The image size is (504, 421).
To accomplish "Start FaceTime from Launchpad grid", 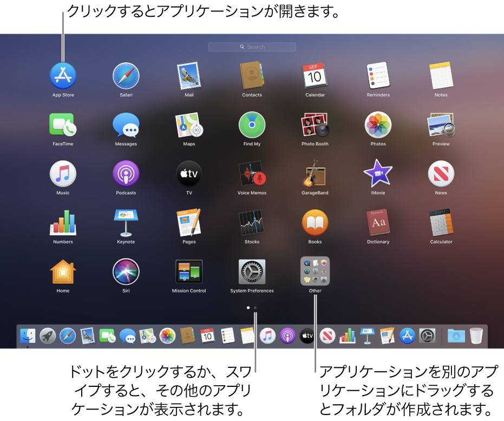I will click(63, 125).
